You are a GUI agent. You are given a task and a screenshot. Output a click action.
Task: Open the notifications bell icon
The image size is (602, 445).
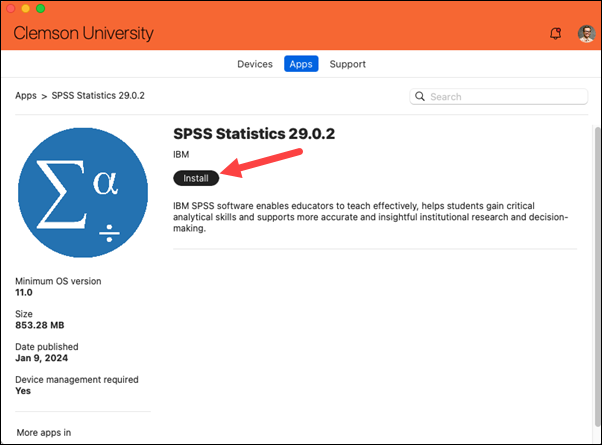coord(555,34)
